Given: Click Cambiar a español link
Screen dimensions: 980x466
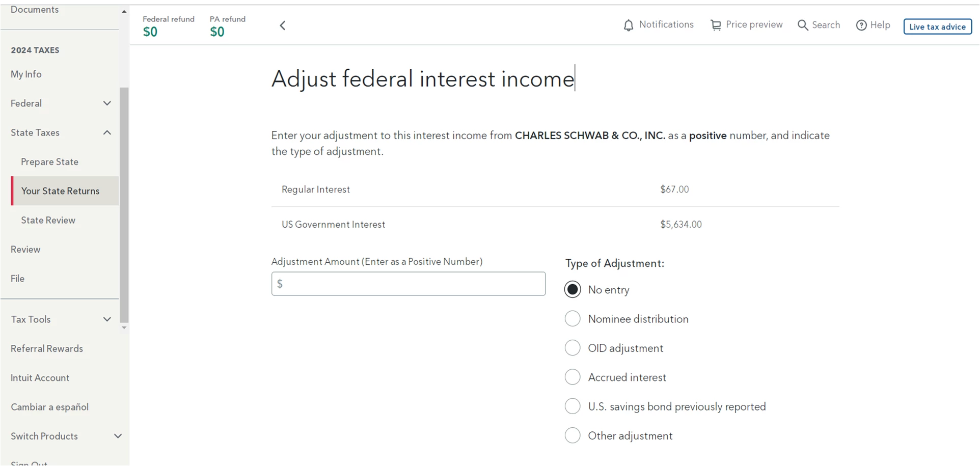Looking at the screenshot, I should pyautogui.click(x=50, y=407).
